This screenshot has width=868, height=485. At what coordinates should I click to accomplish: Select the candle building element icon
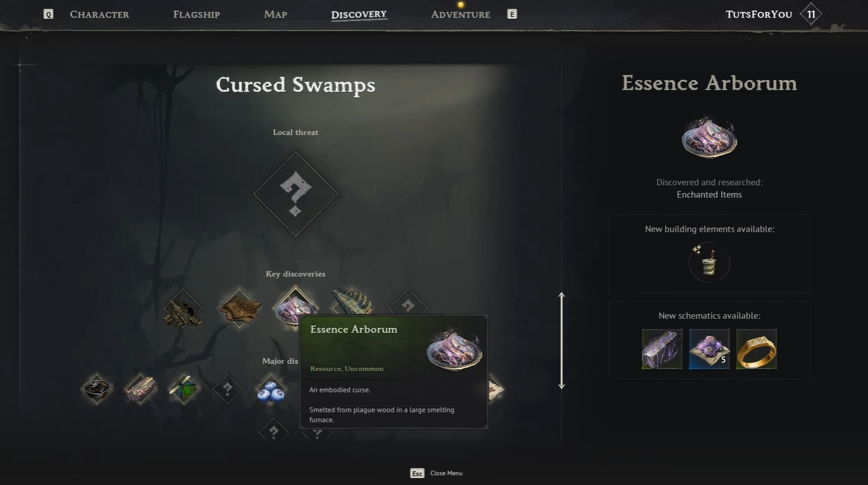[709, 262]
